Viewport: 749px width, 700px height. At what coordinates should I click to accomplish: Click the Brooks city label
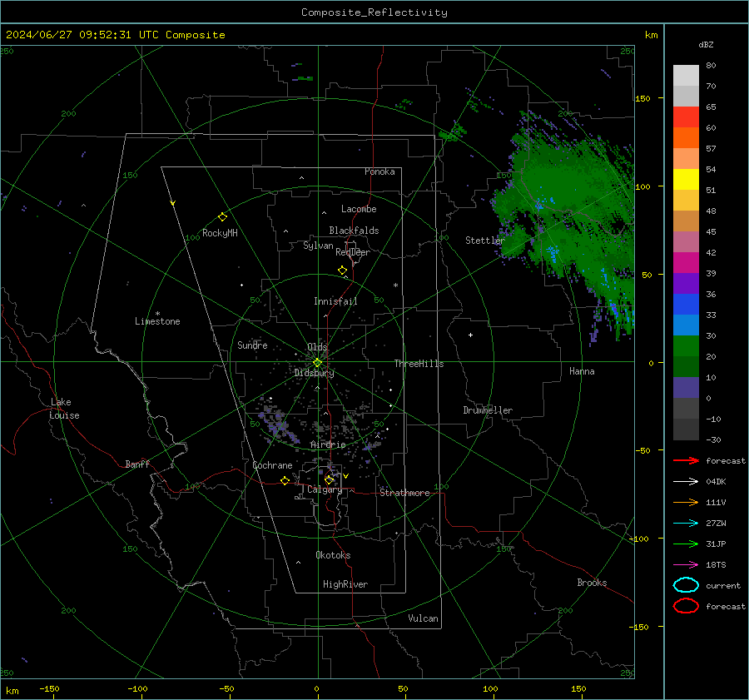[x=592, y=583]
